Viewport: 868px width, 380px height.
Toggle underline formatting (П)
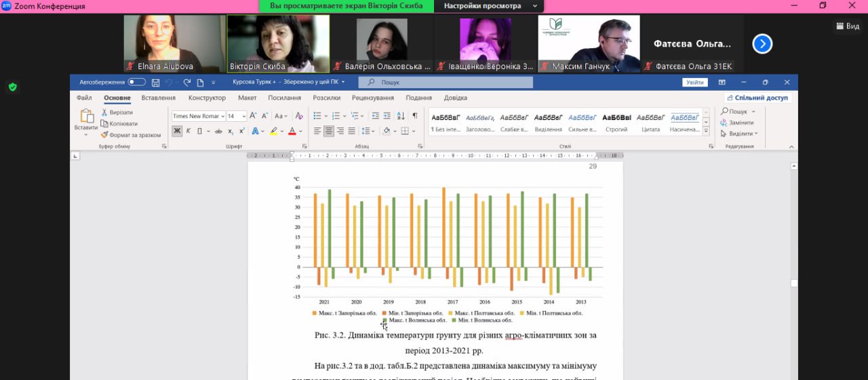(199, 131)
